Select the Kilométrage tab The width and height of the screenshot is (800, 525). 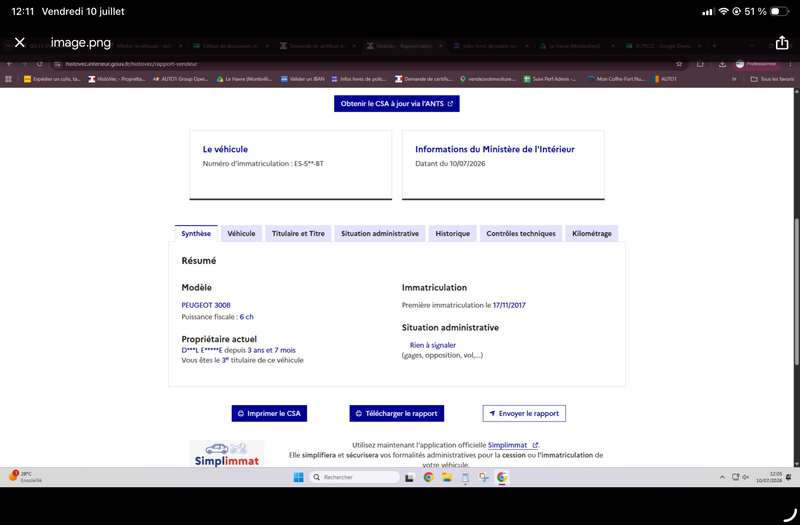tap(592, 233)
